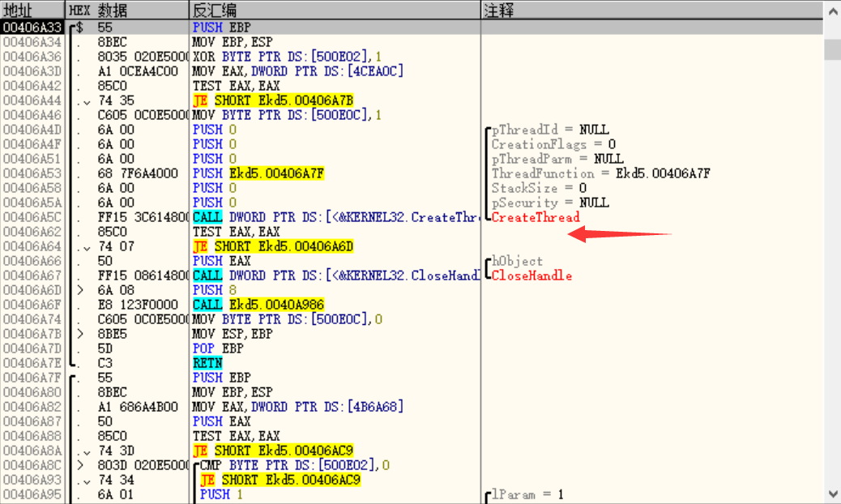Select the CALL KERNEL32.CloseHandle instruction
Viewport: 841px width, 504px height.
(x=335, y=275)
